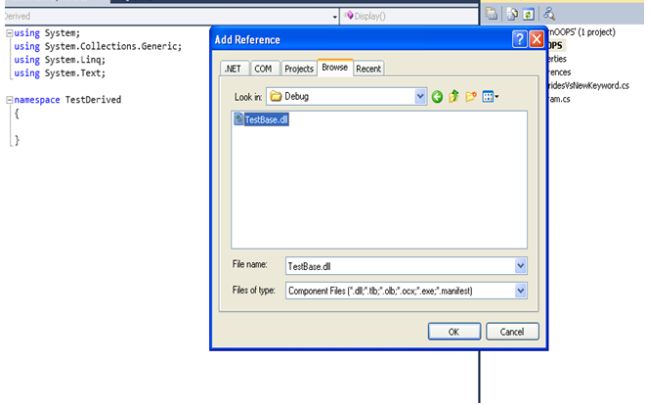Open the Views menu icon in dialog
Screen dimensions: 650x405
(490, 97)
